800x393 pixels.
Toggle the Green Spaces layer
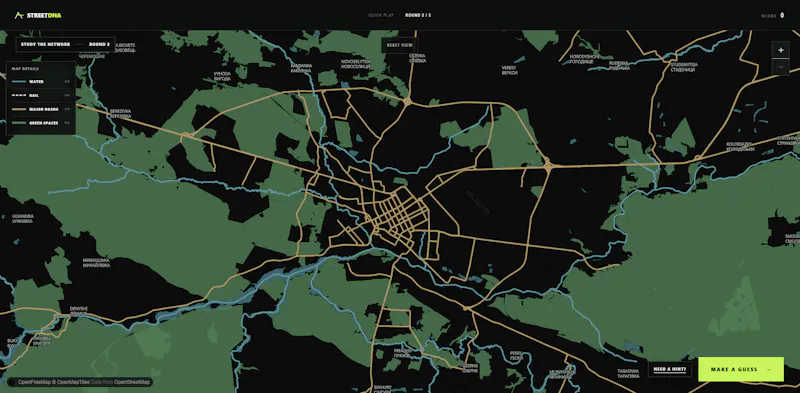[41, 123]
